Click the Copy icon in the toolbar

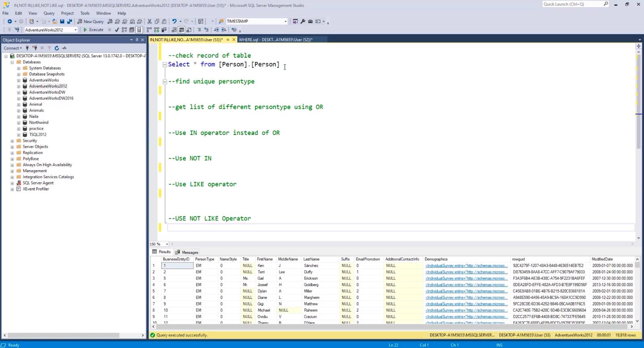[x=157, y=21]
